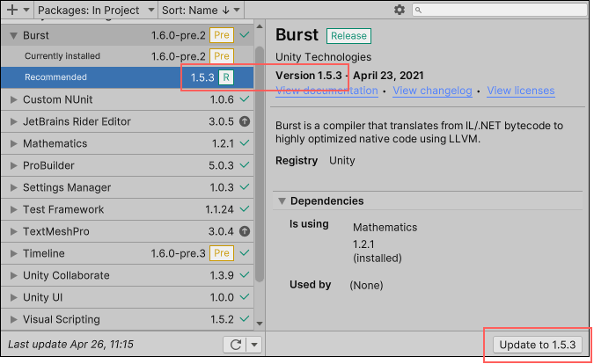Expand Visual Scripting package
Screen dimensions: 594x364
click(x=13, y=319)
